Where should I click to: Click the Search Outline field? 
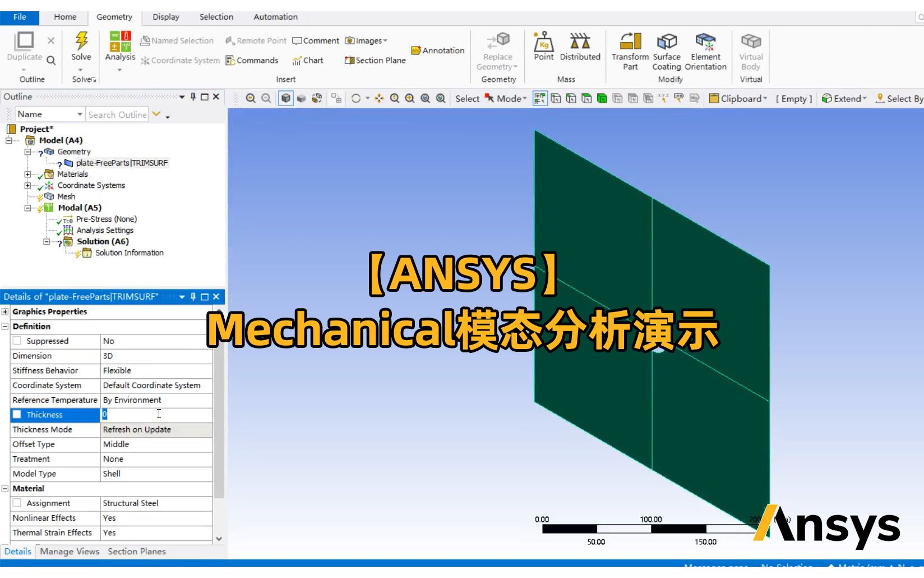click(x=117, y=114)
